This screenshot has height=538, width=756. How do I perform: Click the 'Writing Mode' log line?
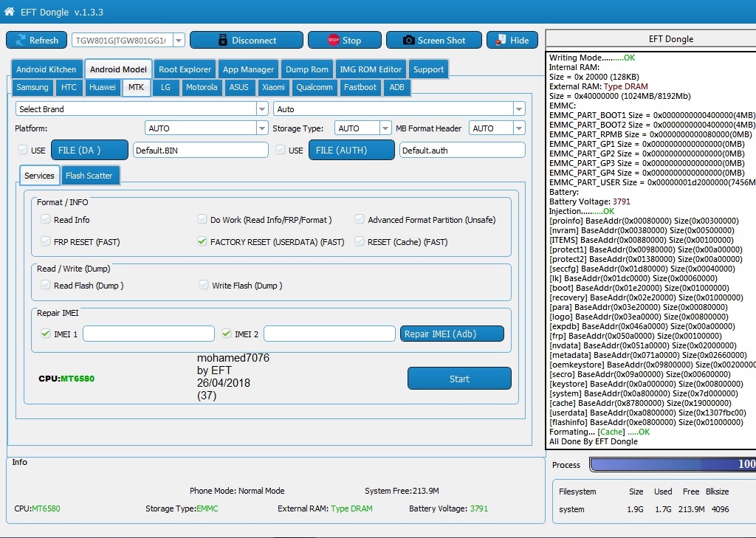(x=592, y=58)
